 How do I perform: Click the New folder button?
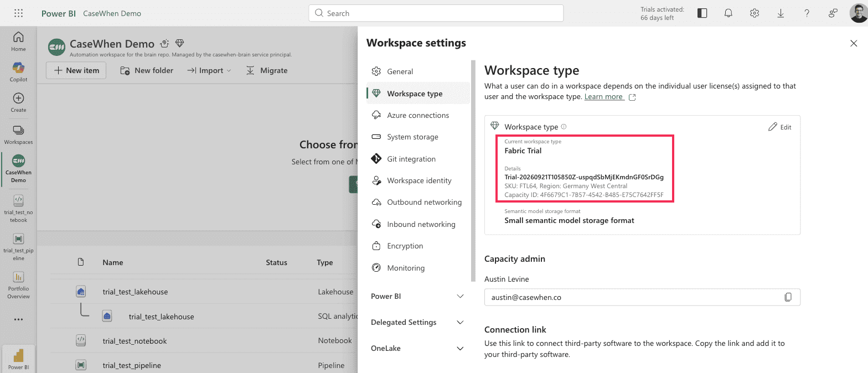pyautogui.click(x=147, y=70)
